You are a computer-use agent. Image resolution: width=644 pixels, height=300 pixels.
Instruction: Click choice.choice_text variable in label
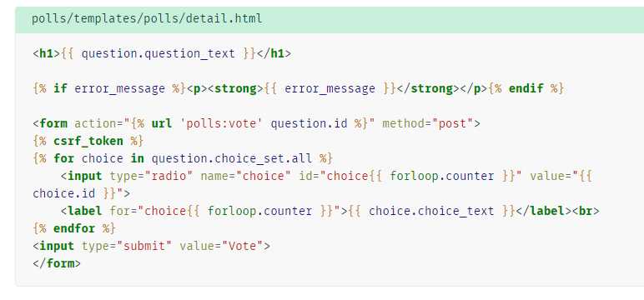431,211
